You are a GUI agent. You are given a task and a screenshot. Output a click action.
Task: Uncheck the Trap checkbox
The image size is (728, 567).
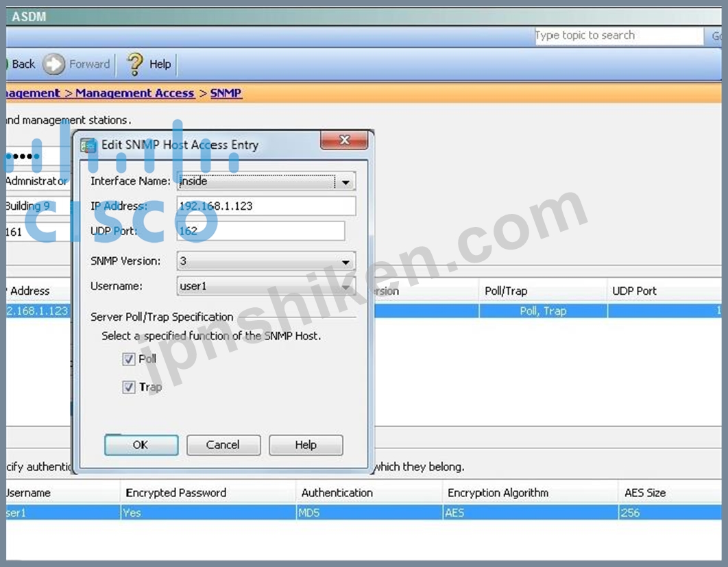(129, 387)
